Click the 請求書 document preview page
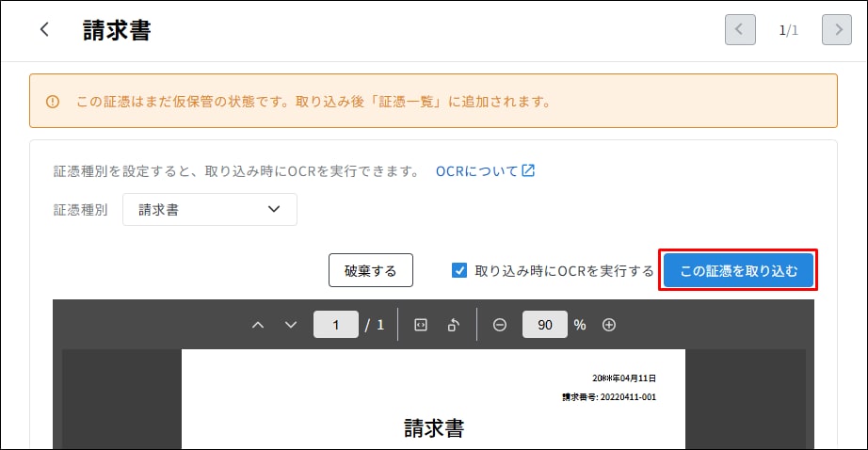Image resolution: width=868 pixels, height=450 pixels. click(433, 399)
